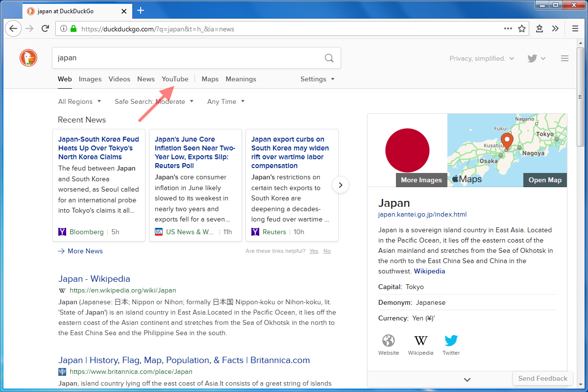Open the page actions three-dots menu

click(508, 28)
